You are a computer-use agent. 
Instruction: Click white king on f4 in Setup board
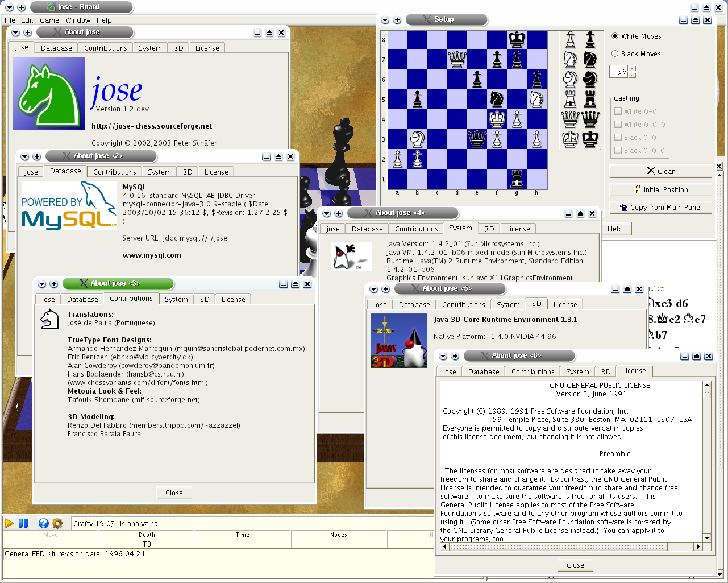pos(497,119)
